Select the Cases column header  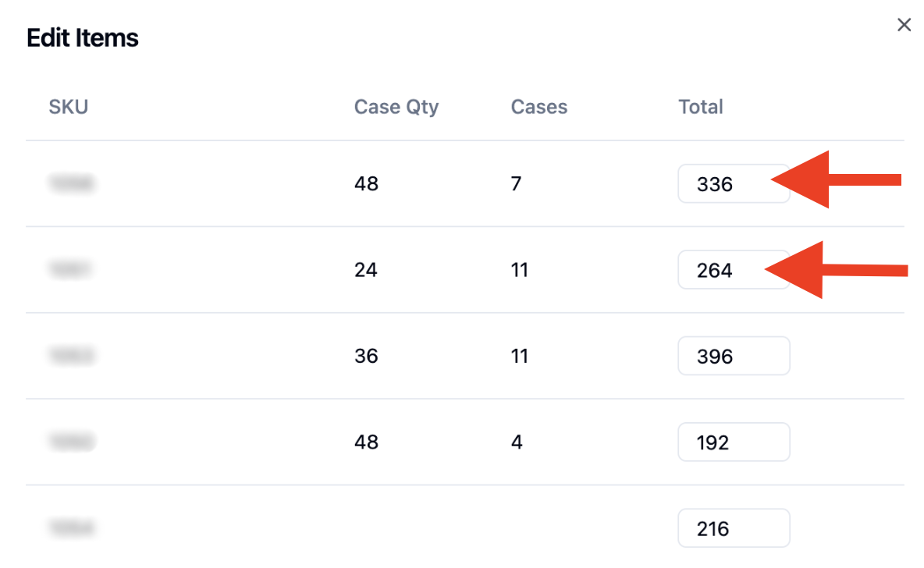tap(538, 107)
